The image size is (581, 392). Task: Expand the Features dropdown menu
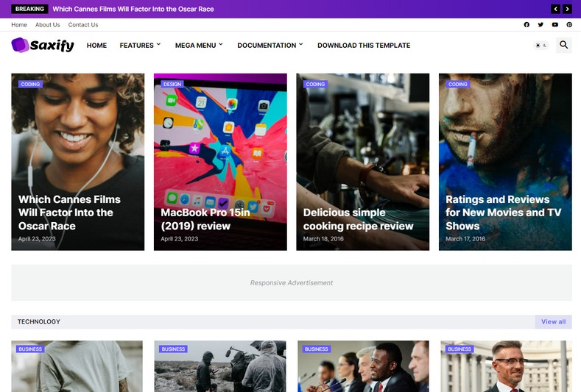pyautogui.click(x=140, y=45)
